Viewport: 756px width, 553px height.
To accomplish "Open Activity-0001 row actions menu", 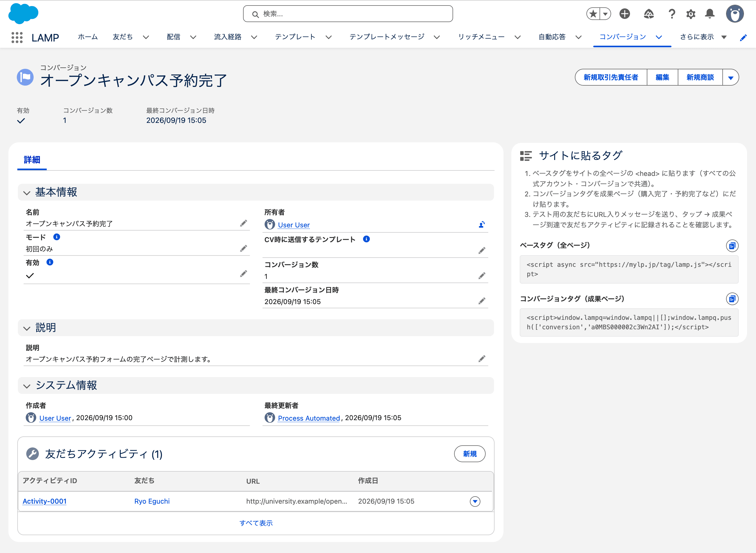I will point(475,502).
